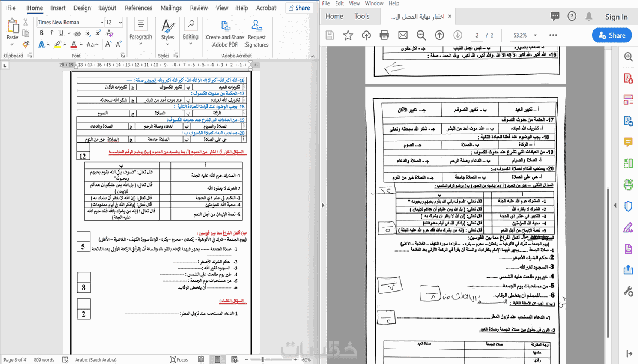Toggle Focus mode in Word status bar
638x364 pixels.
coord(179,359)
